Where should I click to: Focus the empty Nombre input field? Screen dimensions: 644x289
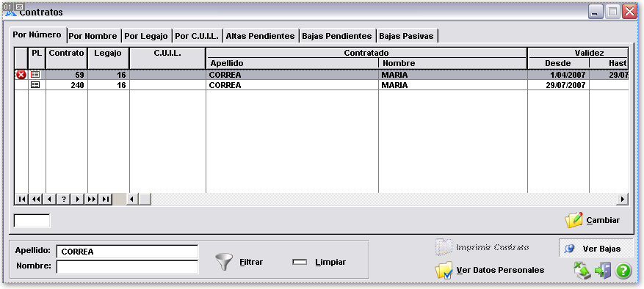pos(127,266)
